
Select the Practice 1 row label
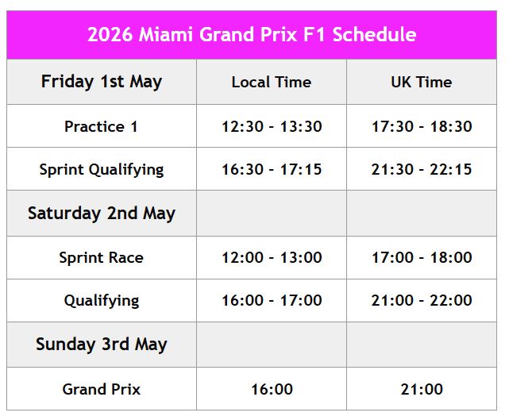click(x=102, y=126)
